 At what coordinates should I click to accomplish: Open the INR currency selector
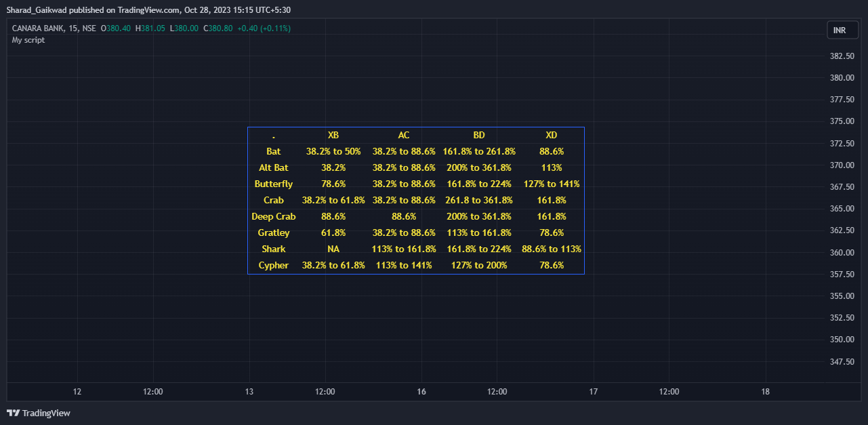840,31
